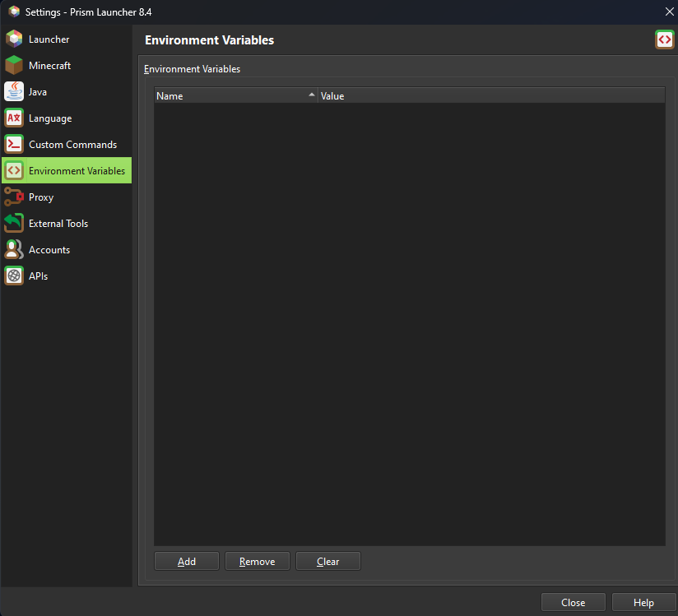
Task: Switch to the APIs page
Action: click(x=67, y=276)
